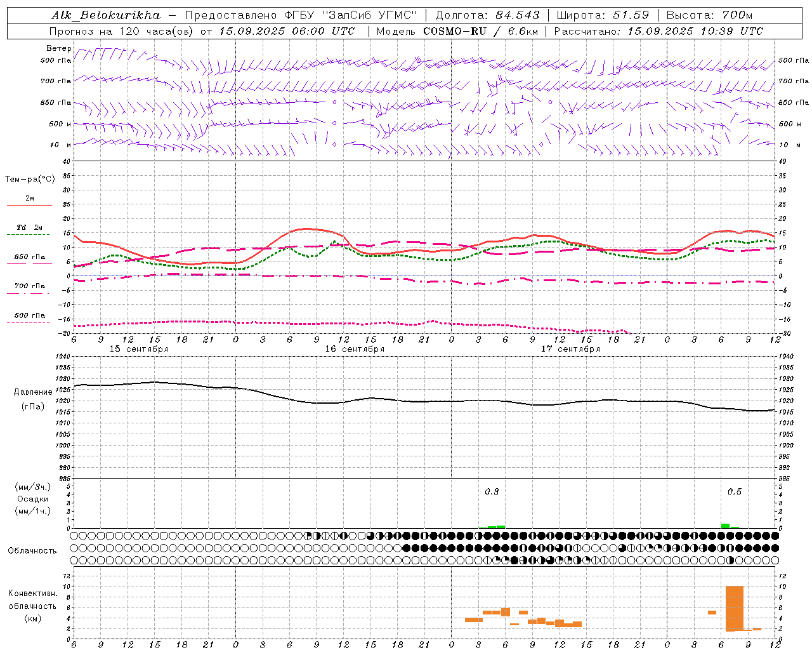Click the 17 сентября date label
This screenshot has height=650, width=812.
[x=570, y=349]
